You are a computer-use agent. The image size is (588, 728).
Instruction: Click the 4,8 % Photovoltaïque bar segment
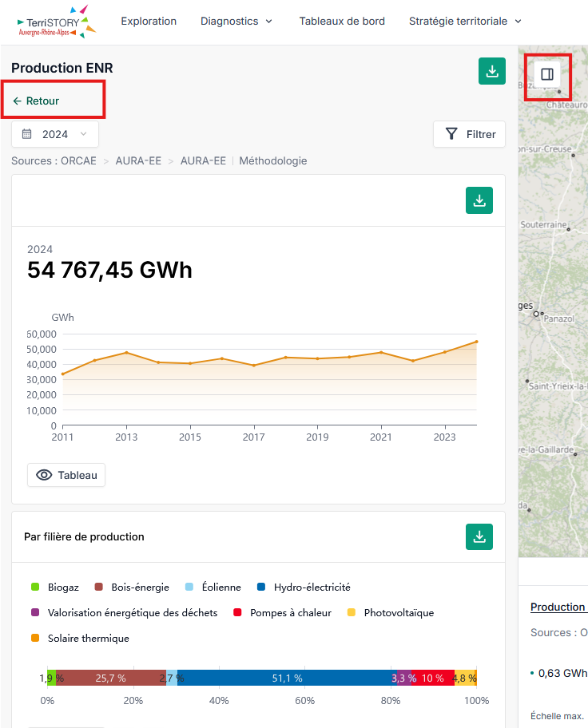(464, 678)
